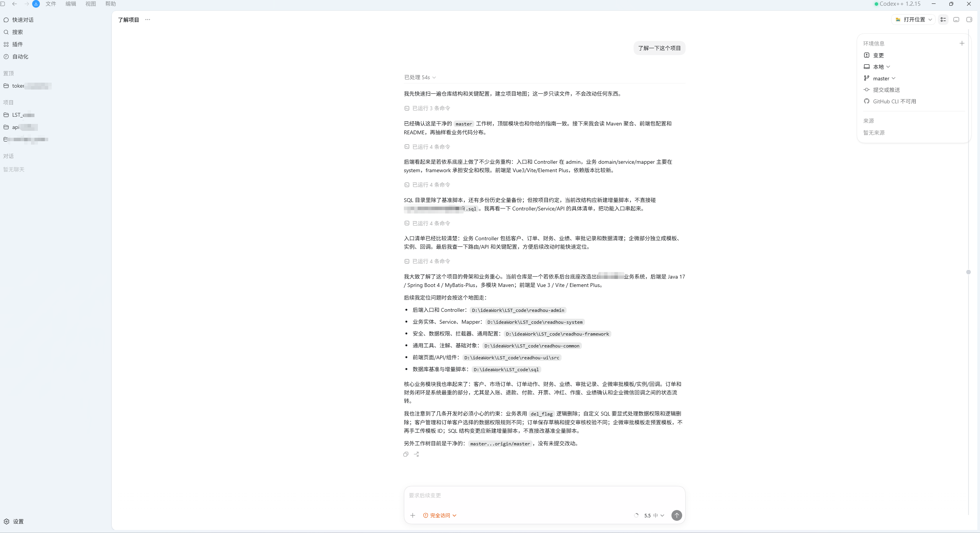Viewport: 980px width, 533px height.
Task: Expand the 已运行 4 条命令 row above the 我大致了解 paragraph
Action: [x=427, y=261]
